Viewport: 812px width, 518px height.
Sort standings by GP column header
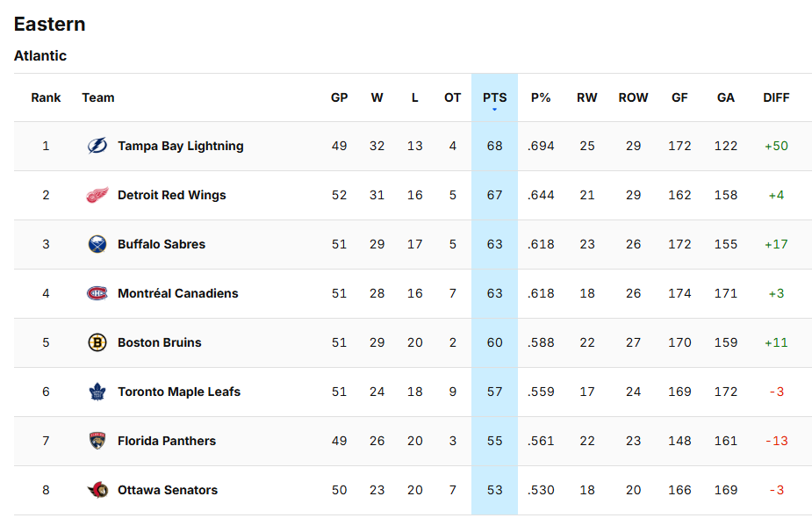[x=339, y=97]
